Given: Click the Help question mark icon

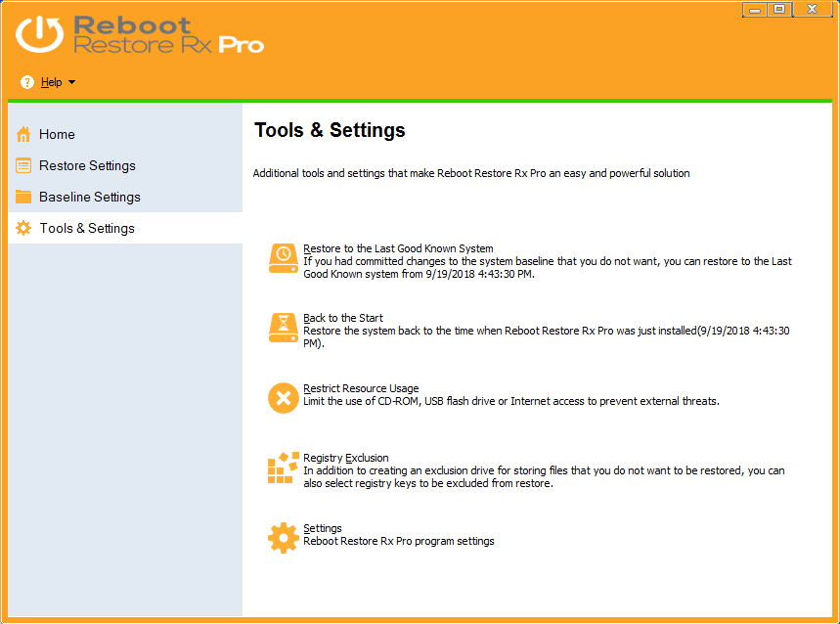Looking at the screenshot, I should [26, 82].
